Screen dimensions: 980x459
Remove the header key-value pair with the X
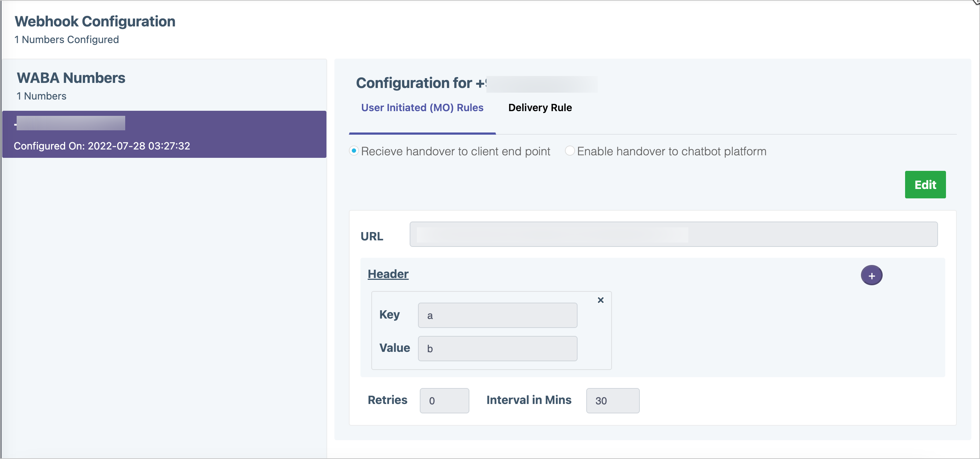pos(601,300)
